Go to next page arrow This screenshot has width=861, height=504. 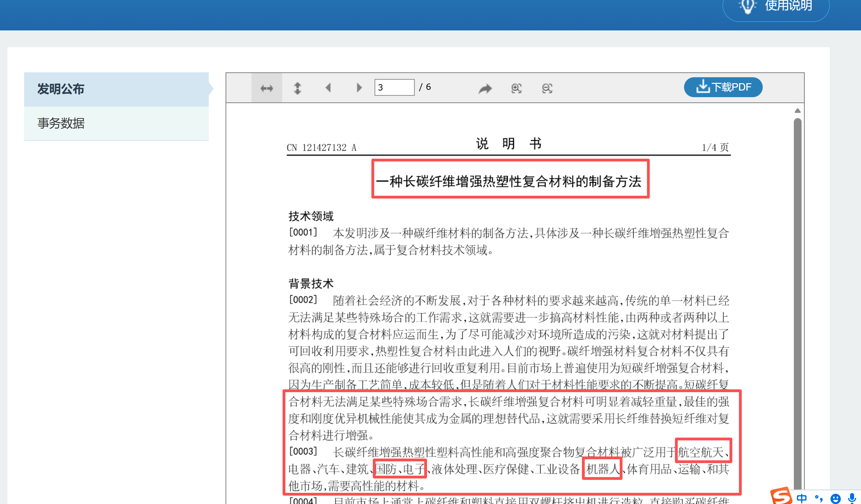pos(359,87)
